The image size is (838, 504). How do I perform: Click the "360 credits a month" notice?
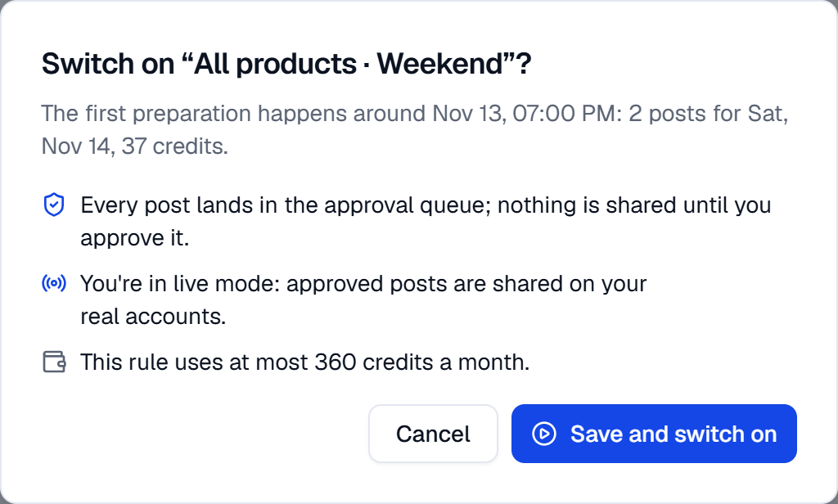[x=304, y=362]
